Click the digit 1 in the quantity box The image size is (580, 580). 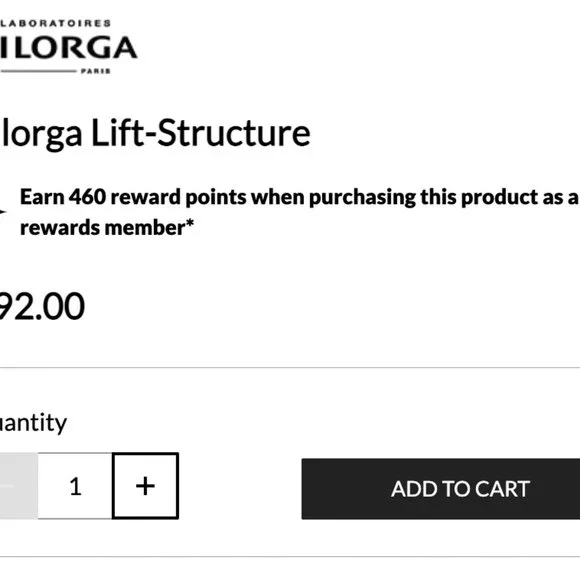(75, 486)
